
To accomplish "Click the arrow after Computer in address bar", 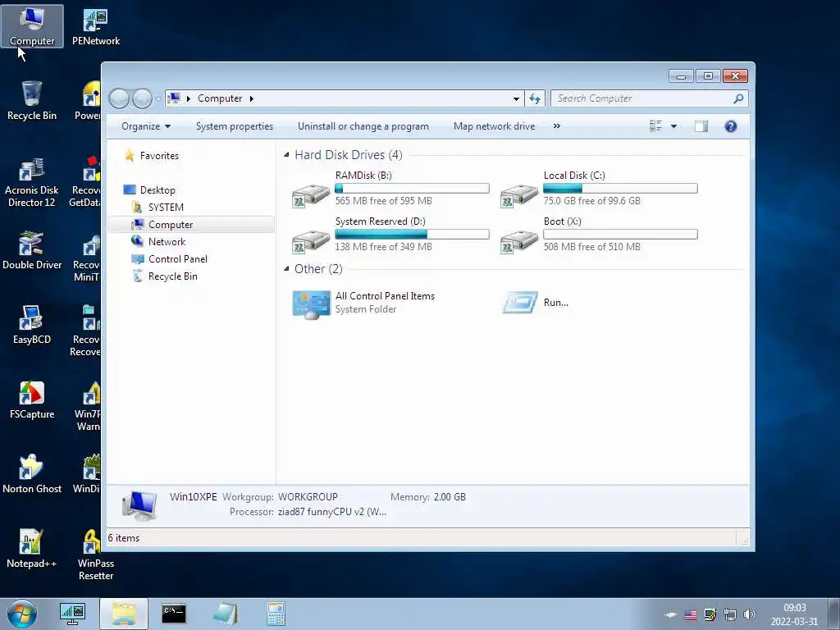I will click(251, 98).
